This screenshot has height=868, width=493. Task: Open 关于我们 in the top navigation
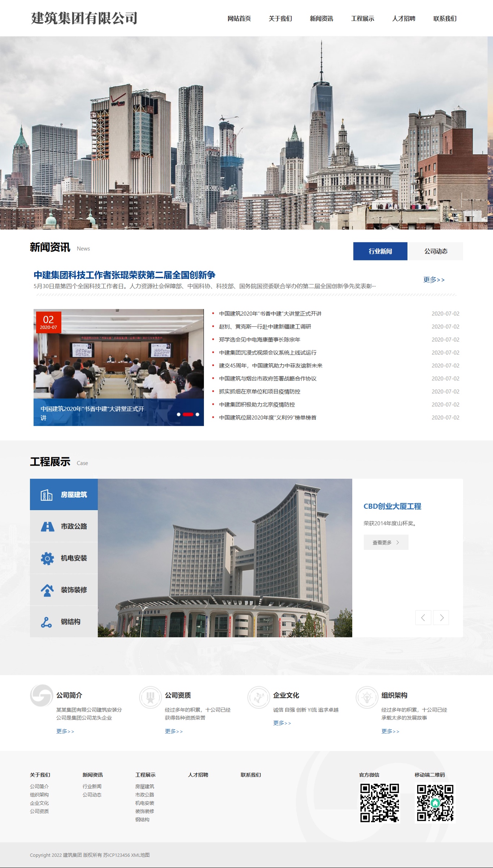[280, 18]
